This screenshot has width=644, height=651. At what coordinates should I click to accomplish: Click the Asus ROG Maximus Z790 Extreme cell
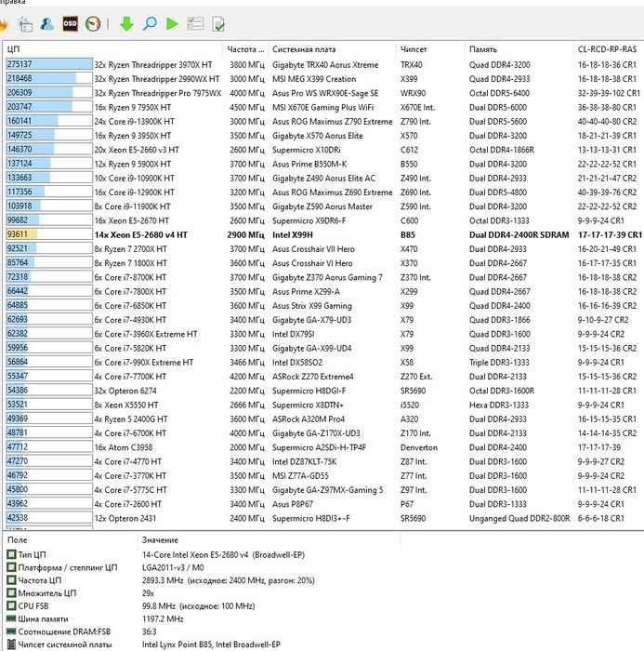tap(332, 121)
